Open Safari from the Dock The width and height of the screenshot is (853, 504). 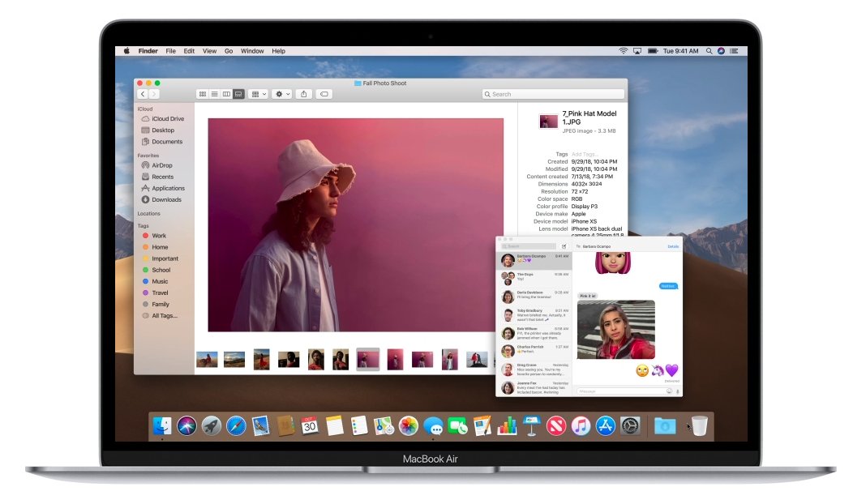pos(236,425)
